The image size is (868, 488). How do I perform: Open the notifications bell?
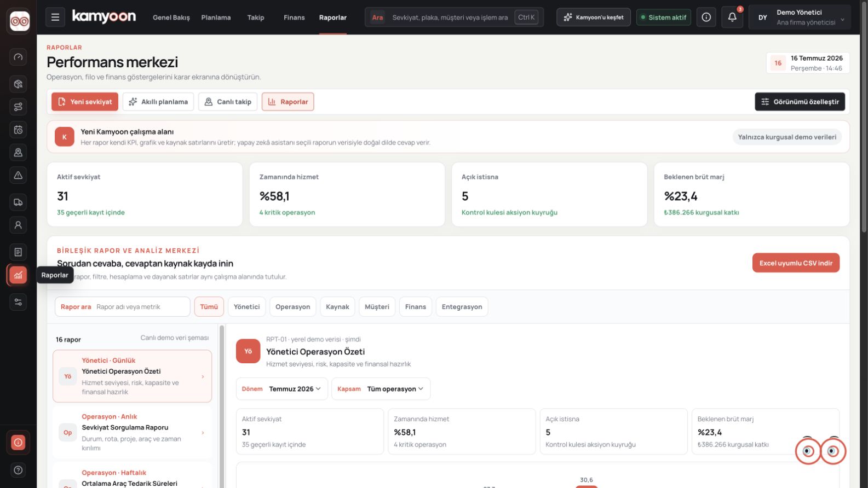(732, 18)
